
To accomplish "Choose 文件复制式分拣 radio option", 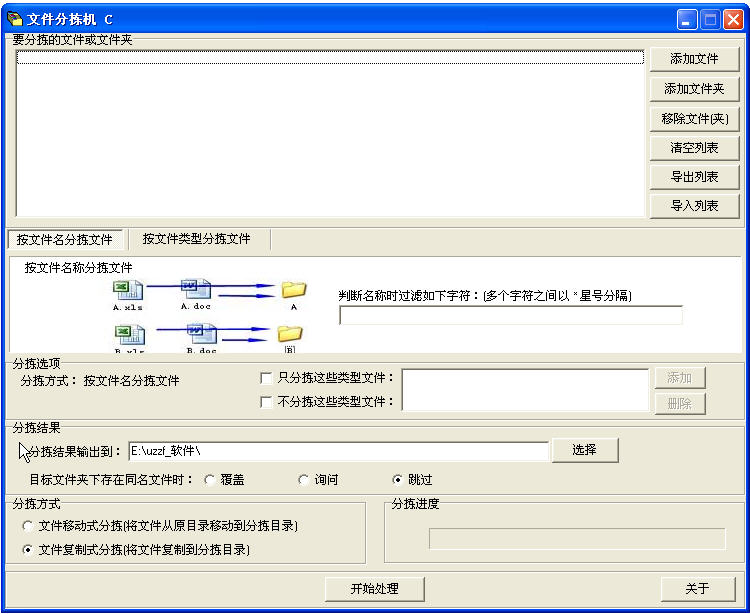I will [x=28, y=550].
